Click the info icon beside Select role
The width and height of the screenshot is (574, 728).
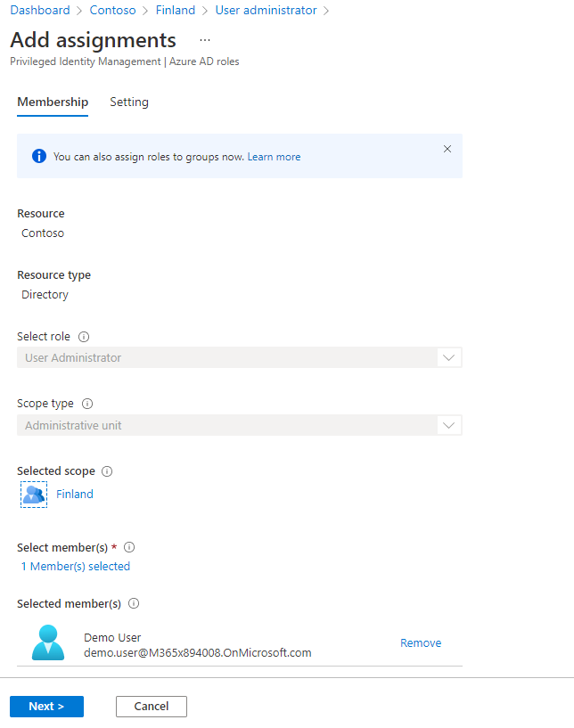[x=84, y=337]
